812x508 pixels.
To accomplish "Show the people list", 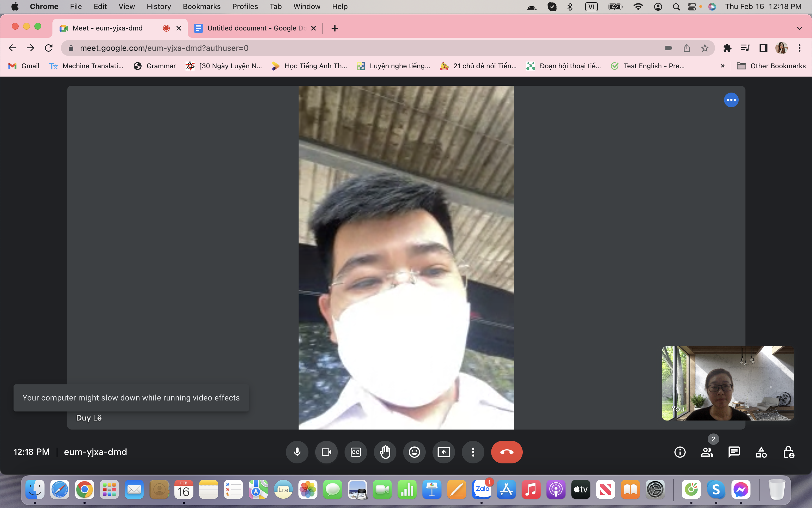I will (x=707, y=452).
